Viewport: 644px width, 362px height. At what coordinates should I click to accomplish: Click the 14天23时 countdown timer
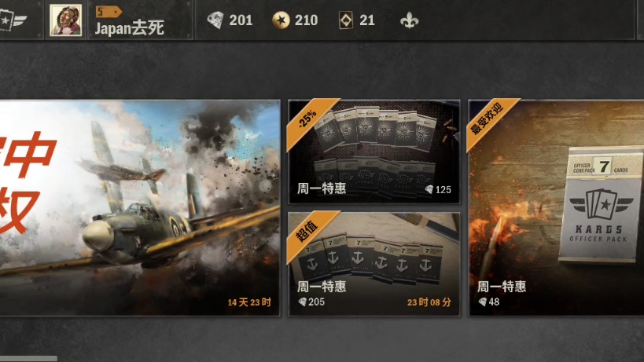point(249,302)
